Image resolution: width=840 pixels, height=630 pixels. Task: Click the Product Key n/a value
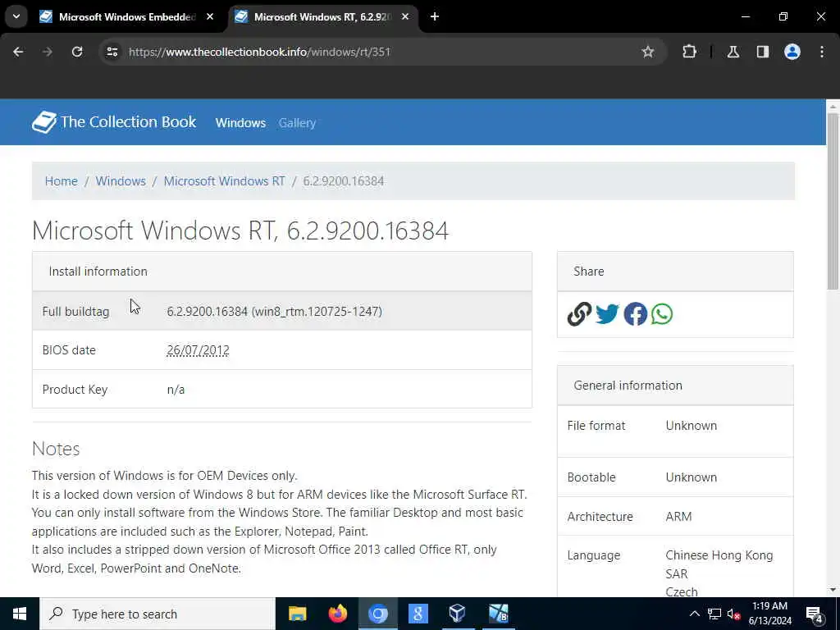point(176,390)
